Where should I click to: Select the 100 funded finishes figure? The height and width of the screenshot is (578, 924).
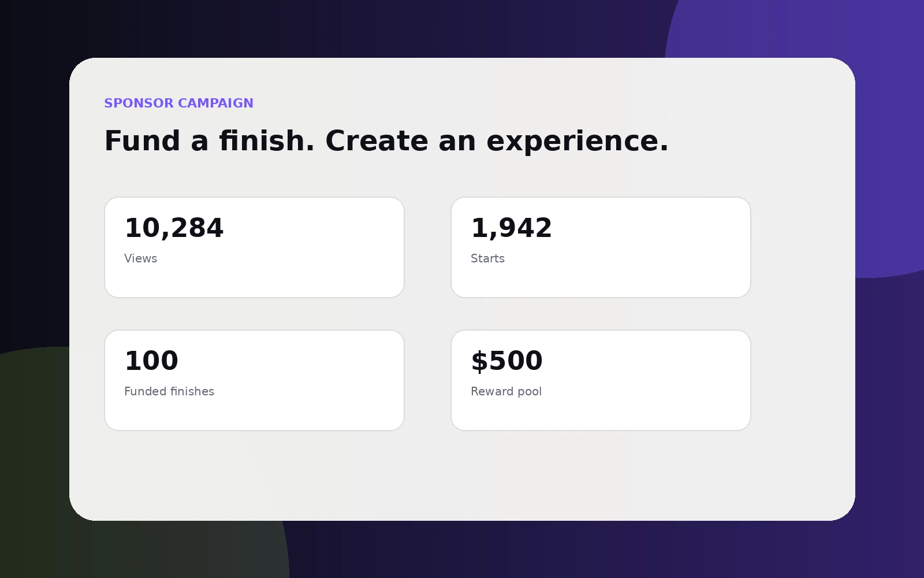[151, 361]
